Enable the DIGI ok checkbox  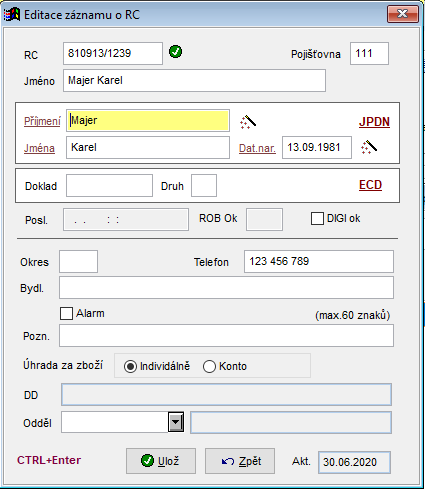tap(317, 219)
